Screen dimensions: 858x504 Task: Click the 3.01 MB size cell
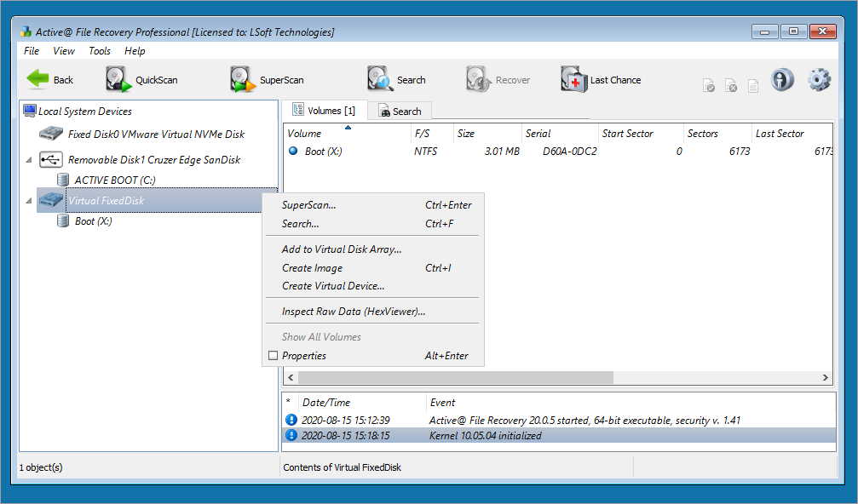[502, 152]
